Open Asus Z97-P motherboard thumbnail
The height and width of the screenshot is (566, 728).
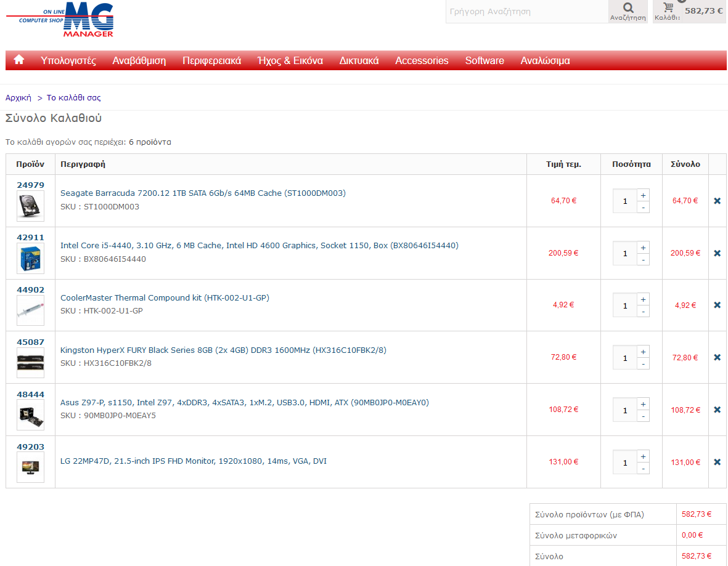[x=31, y=415]
